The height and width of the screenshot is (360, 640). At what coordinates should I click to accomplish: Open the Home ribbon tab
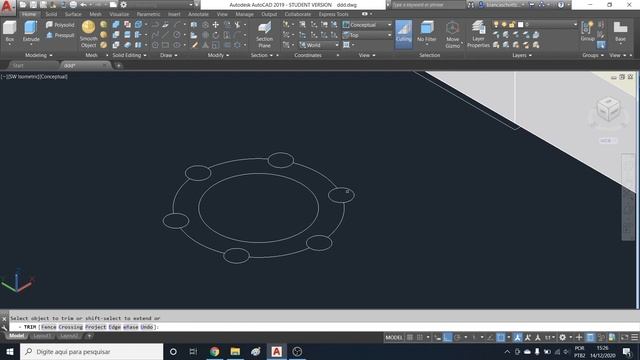coord(29,14)
